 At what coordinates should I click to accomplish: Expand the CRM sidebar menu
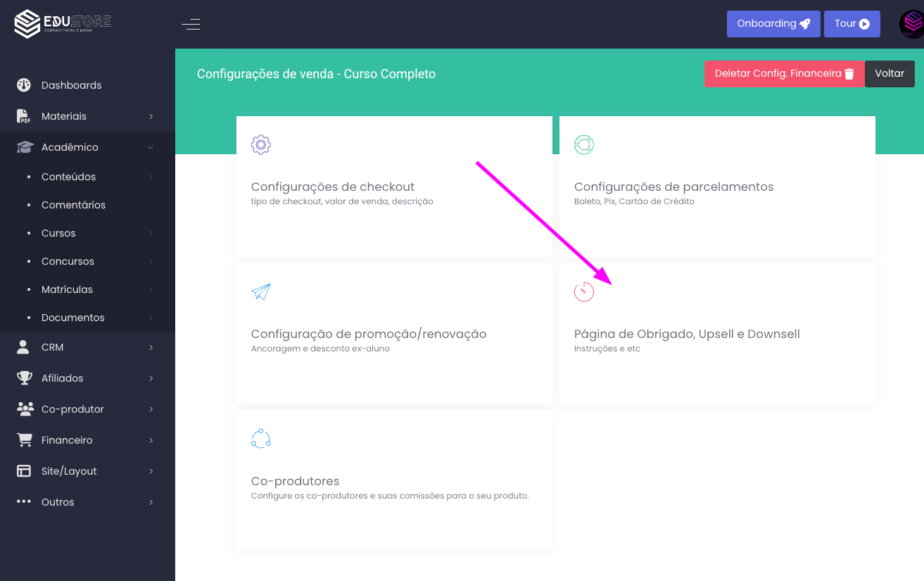[x=151, y=347]
